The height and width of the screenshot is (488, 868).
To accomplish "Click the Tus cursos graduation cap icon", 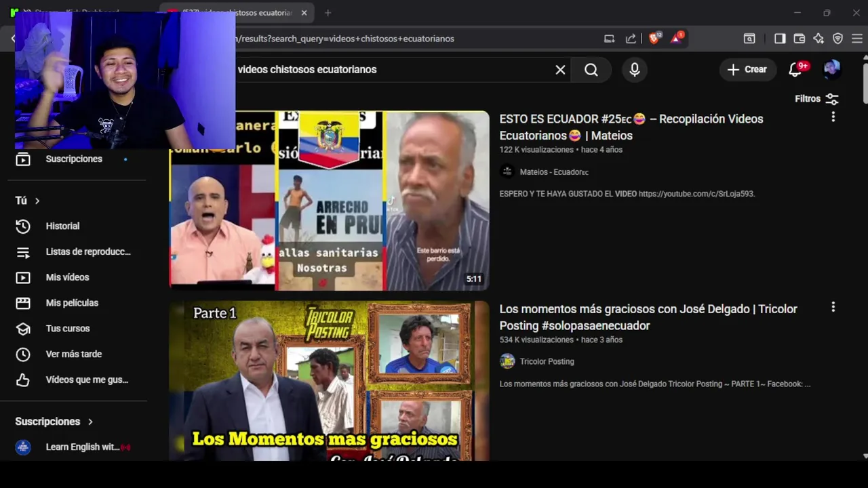I will click(23, 329).
